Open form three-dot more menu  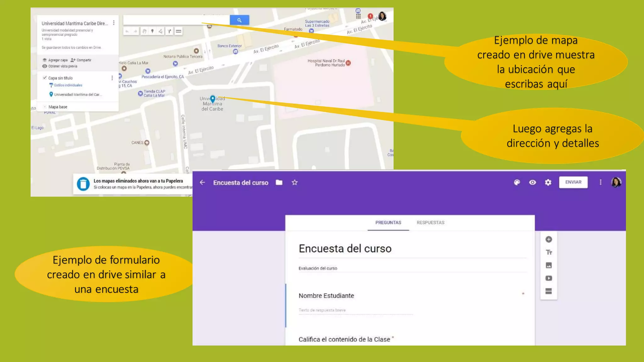pos(601,182)
